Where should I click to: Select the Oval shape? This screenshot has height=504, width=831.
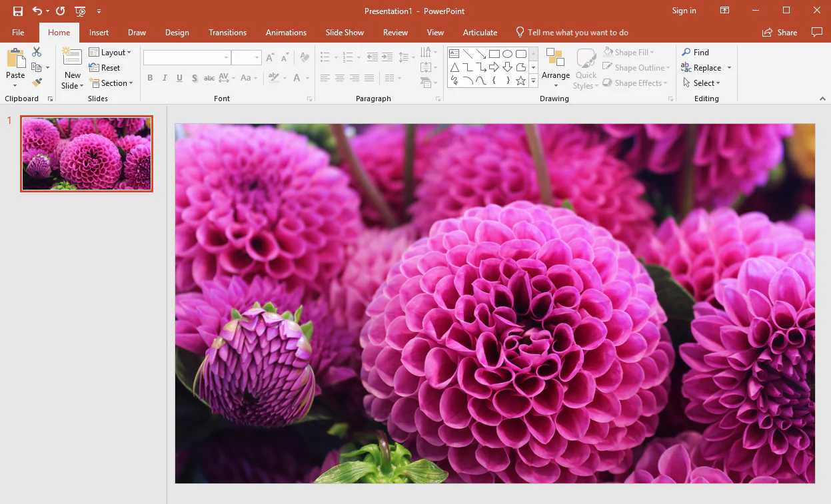[508, 54]
